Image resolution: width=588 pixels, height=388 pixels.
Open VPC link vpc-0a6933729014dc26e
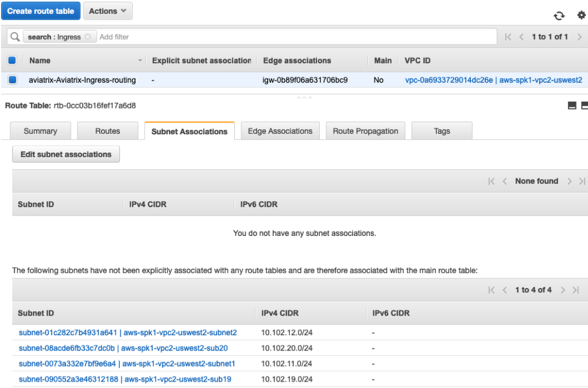coord(493,80)
